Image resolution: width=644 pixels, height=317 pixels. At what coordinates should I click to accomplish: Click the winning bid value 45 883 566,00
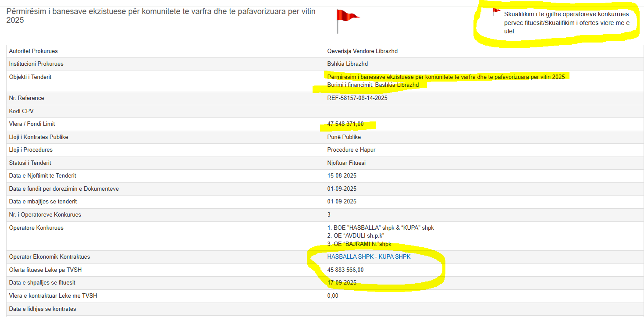[345, 270]
